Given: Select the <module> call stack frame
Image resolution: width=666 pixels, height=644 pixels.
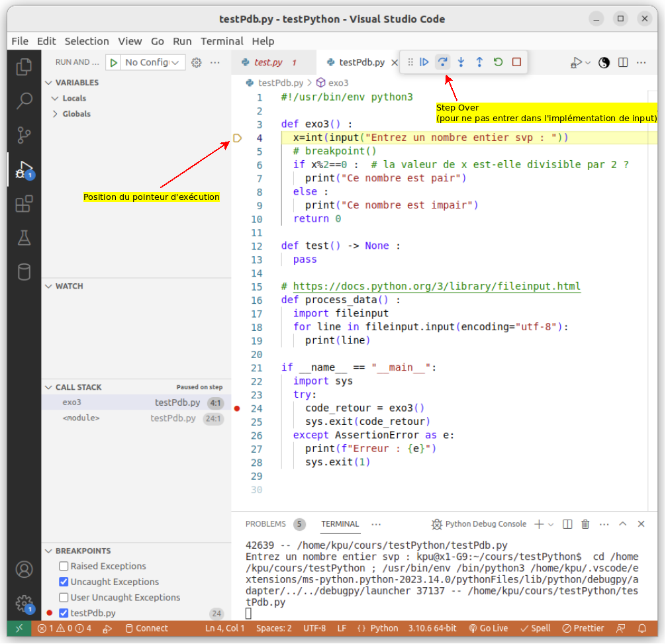Looking at the screenshot, I should [136, 419].
